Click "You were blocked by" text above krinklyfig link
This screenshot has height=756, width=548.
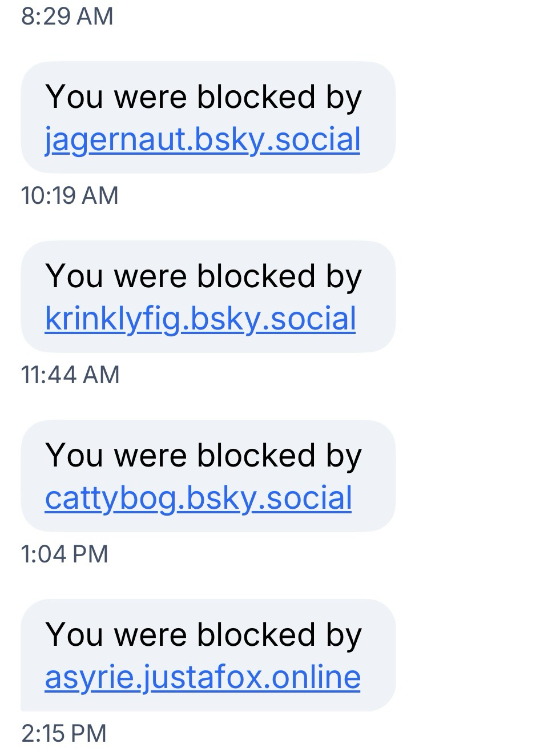coord(203,276)
